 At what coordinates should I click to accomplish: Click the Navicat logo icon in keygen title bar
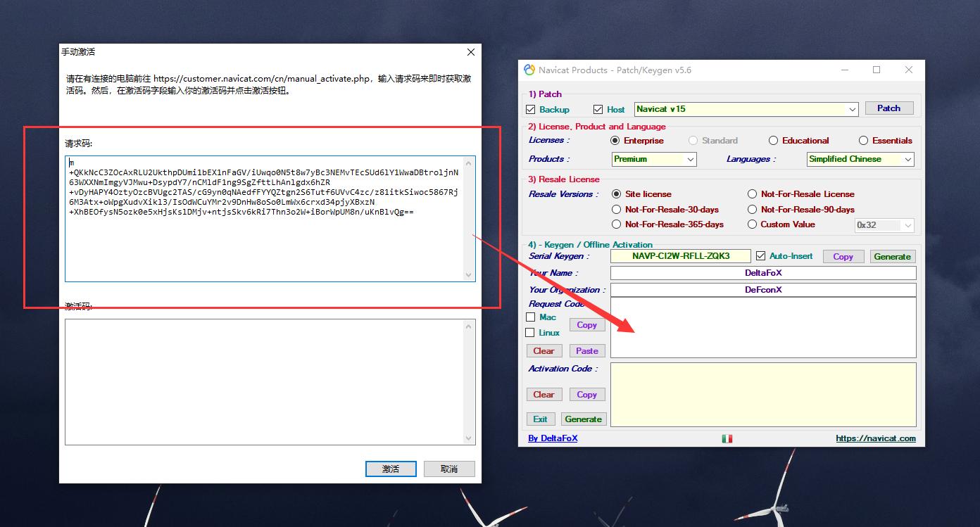coord(529,70)
